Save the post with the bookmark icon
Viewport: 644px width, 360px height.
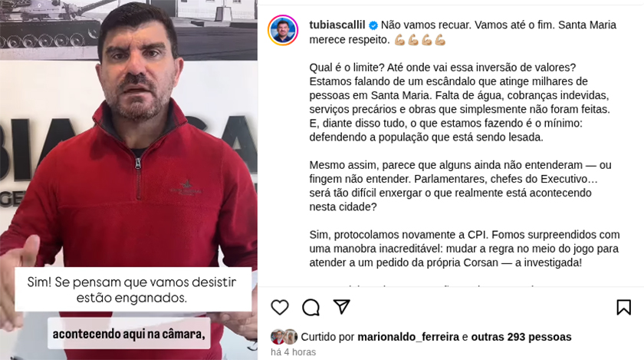(623, 307)
